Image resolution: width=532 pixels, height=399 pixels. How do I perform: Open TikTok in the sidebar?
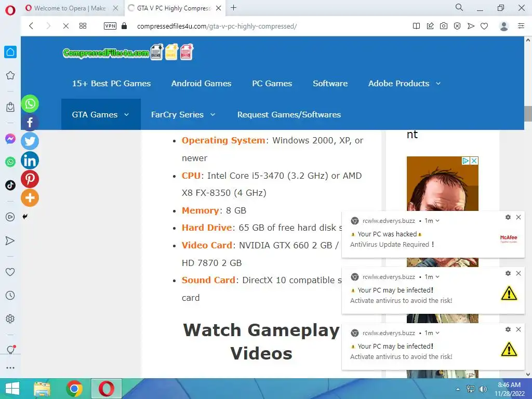(x=10, y=185)
